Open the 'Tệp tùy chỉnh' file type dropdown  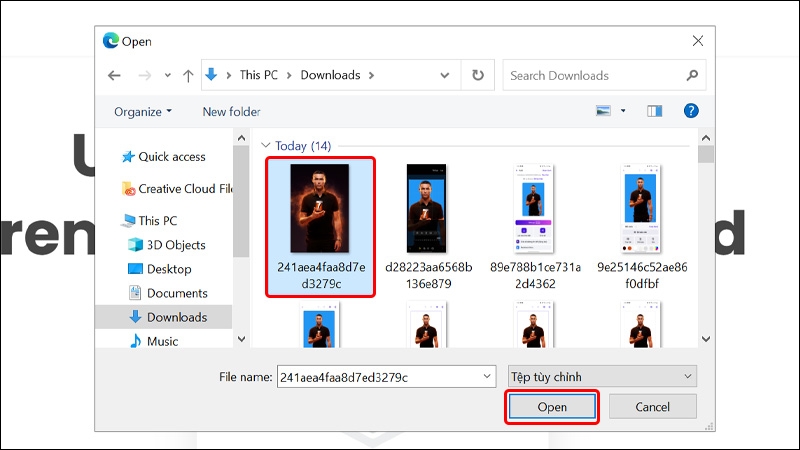click(602, 377)
